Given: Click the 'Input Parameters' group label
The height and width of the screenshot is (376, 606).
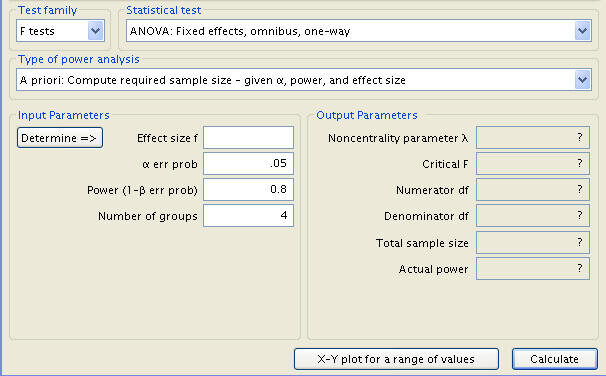Looking at the screenshot, I should [64, 115].
